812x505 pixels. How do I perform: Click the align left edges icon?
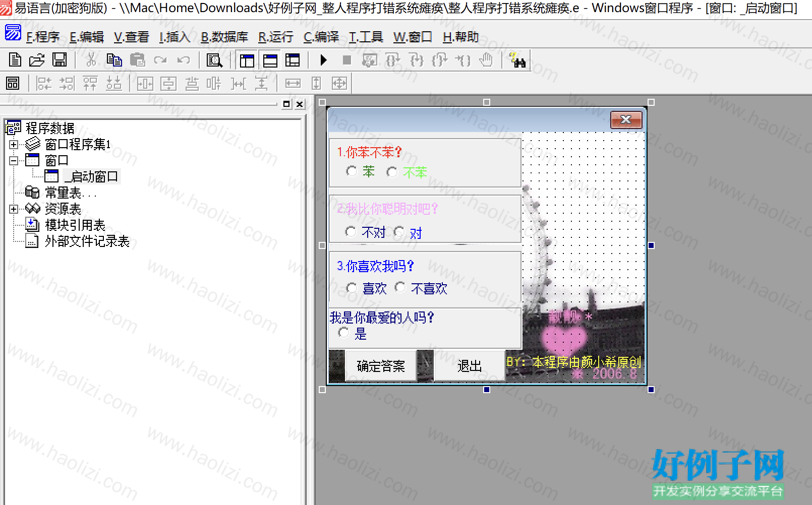tap(44, 83)
